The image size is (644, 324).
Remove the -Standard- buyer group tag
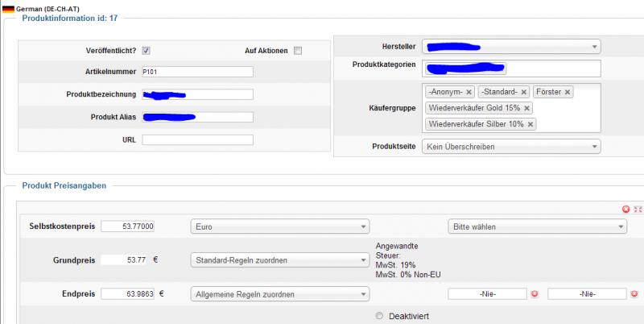[524, 92]
